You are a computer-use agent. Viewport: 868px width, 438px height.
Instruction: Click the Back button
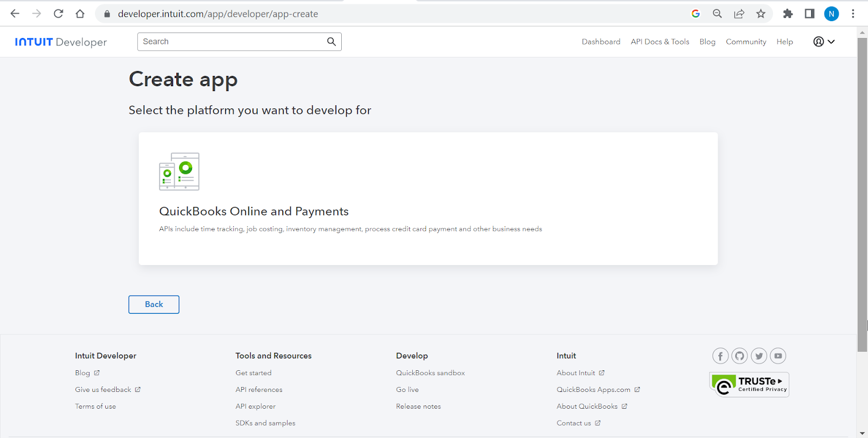[x=154, y=305]
